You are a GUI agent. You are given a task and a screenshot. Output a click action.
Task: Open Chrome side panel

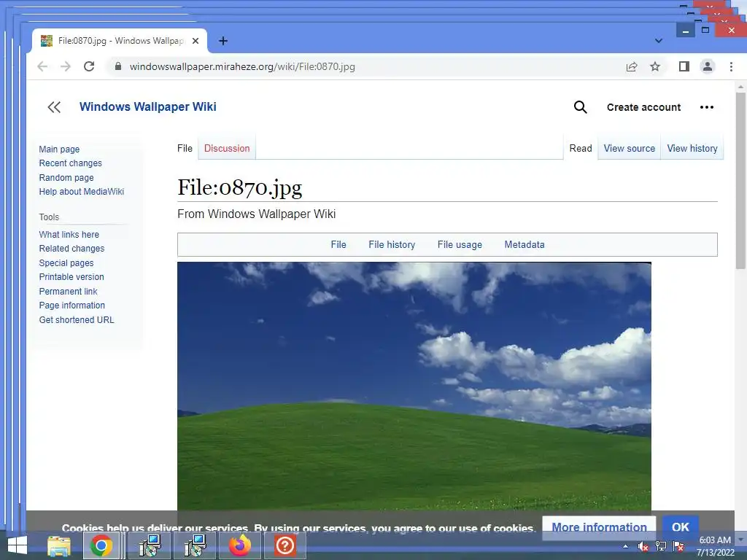684,66
